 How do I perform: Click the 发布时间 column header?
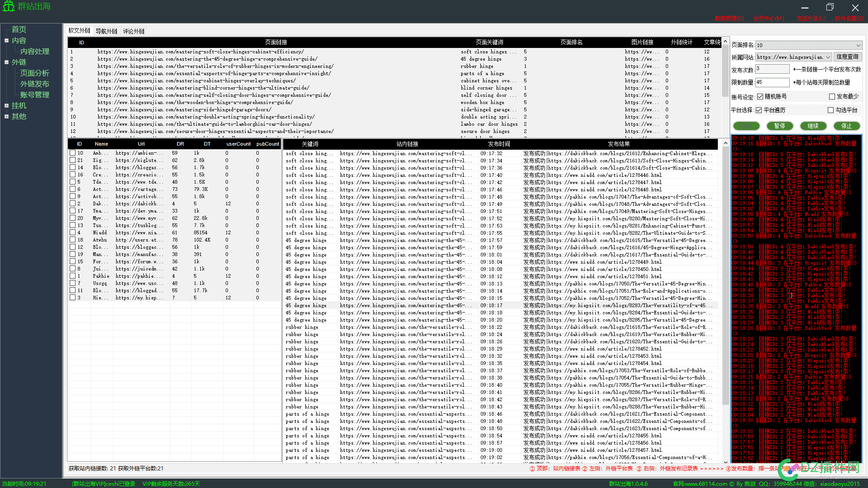499,144
